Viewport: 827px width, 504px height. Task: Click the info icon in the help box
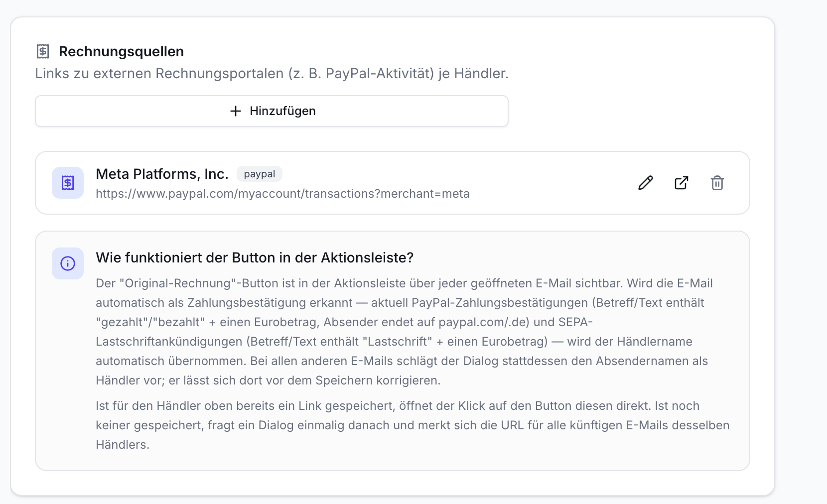point(68,263)
